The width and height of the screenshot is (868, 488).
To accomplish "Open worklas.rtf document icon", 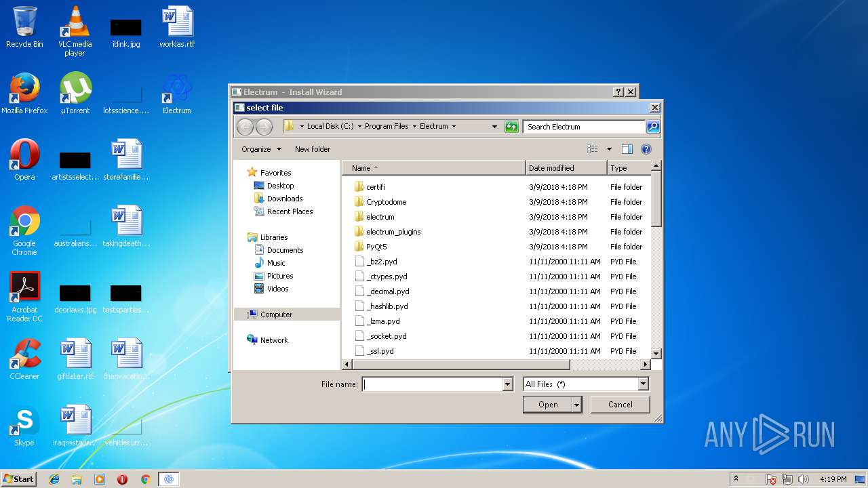I will (x=177, y=27).
